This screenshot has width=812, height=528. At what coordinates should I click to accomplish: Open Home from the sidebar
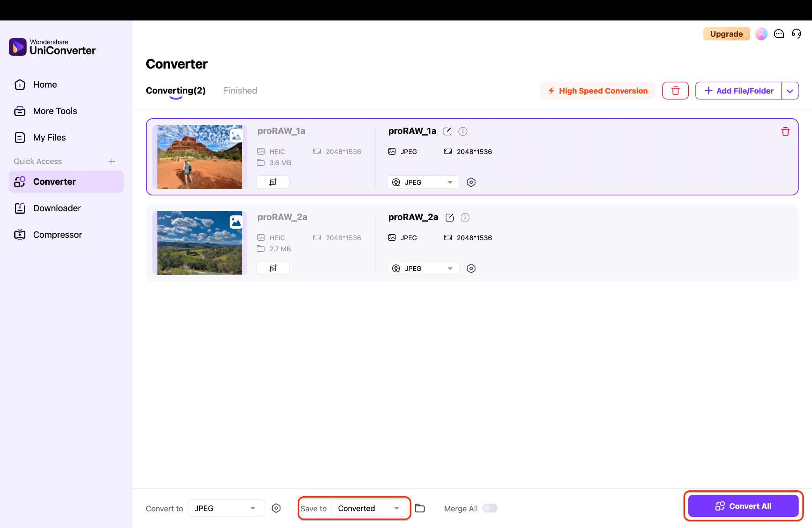tap(44, 84)
